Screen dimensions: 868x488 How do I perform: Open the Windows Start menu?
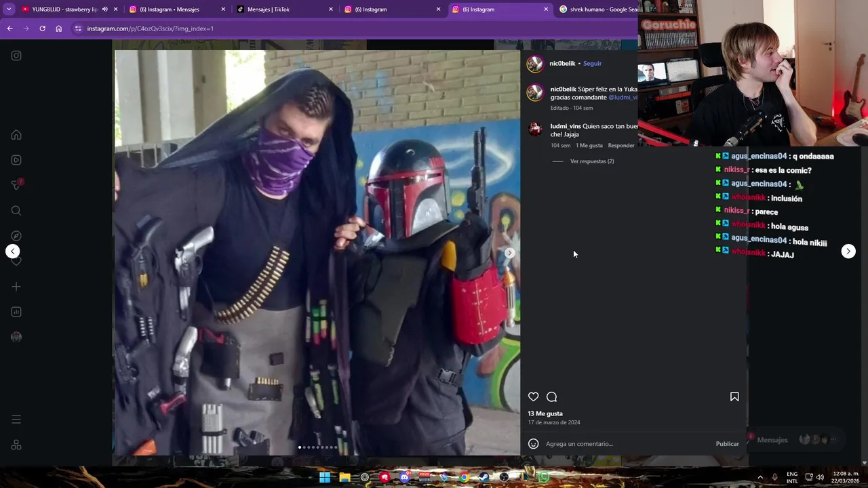click(325, 477)
